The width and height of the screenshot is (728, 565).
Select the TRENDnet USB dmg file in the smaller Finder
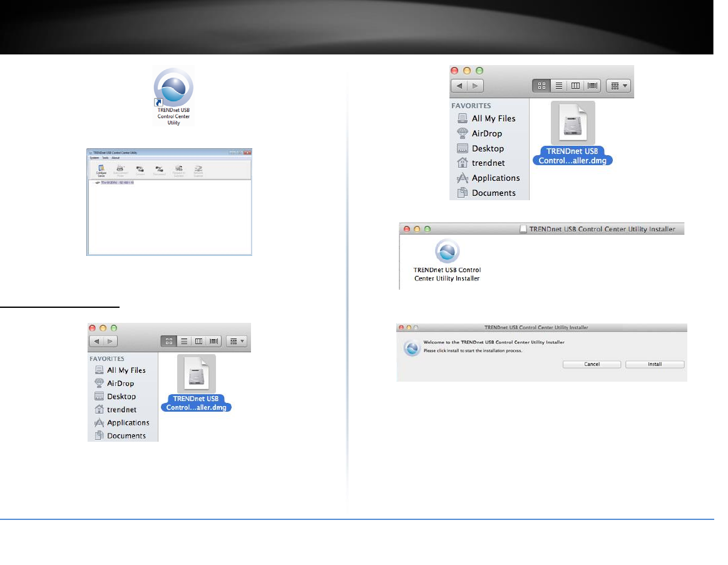point(196,383)
